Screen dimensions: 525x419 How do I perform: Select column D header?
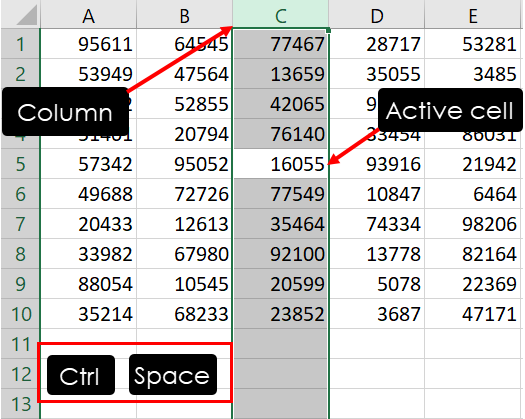[x=377, y=15]
